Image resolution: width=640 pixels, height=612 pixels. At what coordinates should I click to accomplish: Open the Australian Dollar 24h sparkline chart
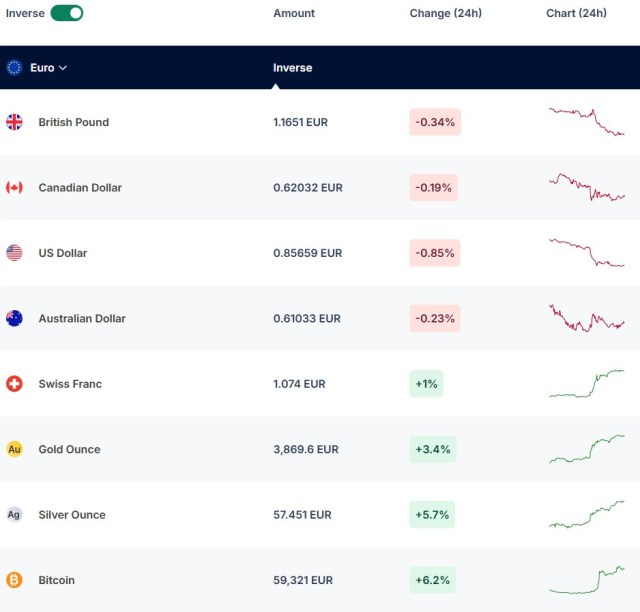(x=587, y=318)
